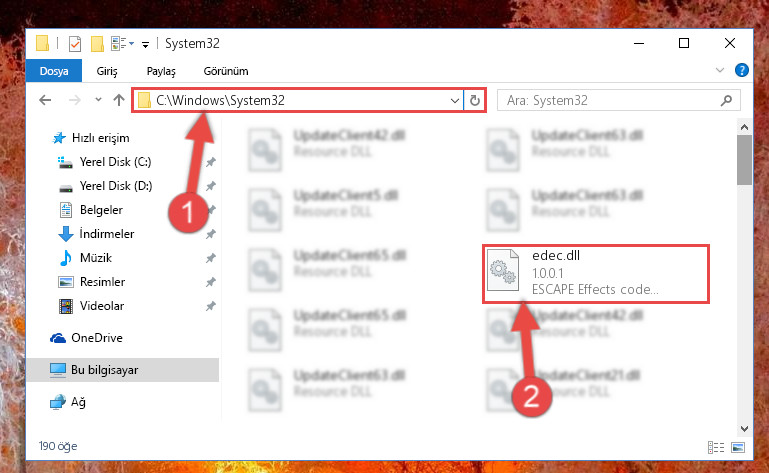Viewport: 769px width, 473px height.
Task: Open OneDrive in the navigation pane
Action: click(x=97, y=338)
